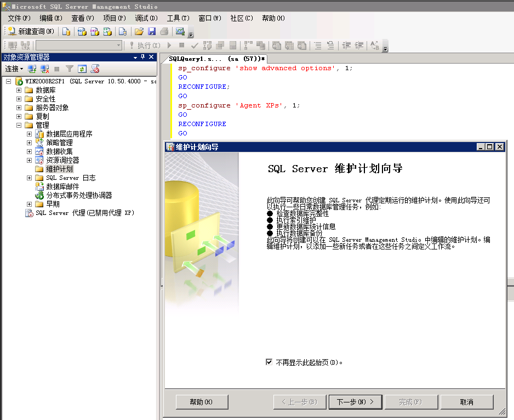Click Object Explorer red-X script icon

tap(95, 69)
